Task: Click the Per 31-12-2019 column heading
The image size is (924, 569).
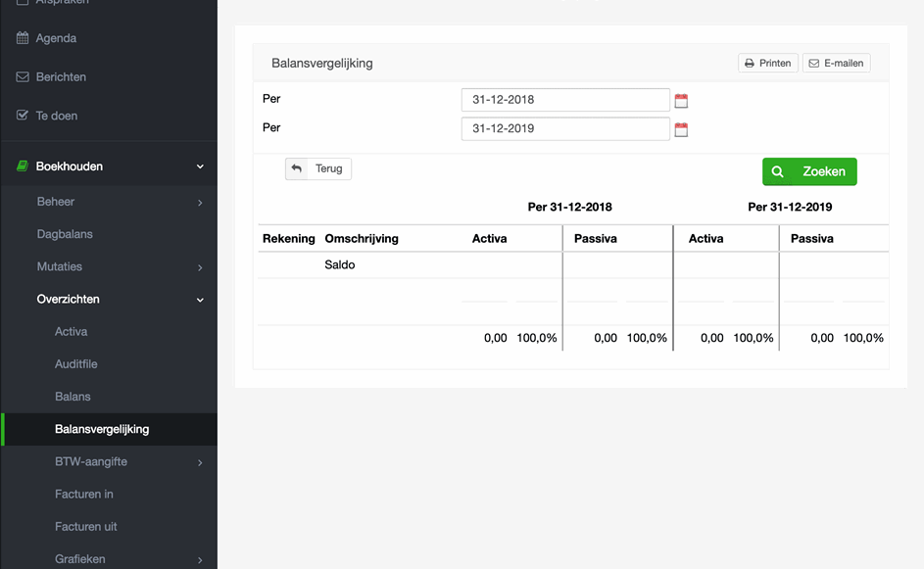Action: [x=790, y=208]
